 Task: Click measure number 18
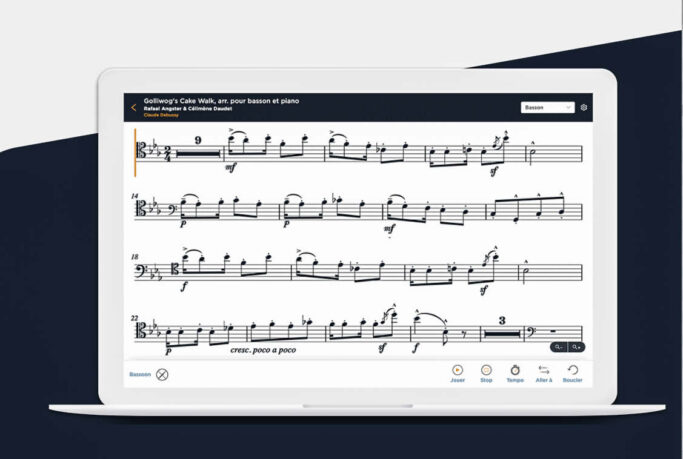click(x=135, y=257)
